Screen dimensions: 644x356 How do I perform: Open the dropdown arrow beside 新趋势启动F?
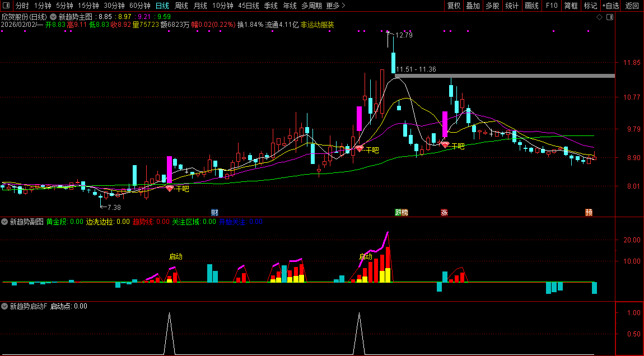click(x=4, y=306)
